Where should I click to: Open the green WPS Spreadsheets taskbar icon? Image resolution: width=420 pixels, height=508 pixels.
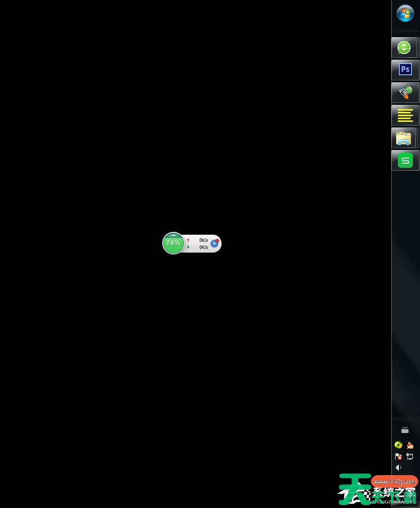pyautogui.click(x=405, y=160)
